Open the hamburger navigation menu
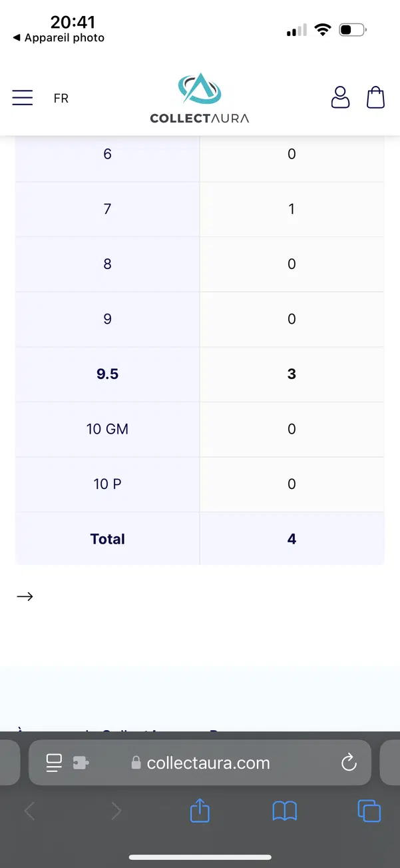Viewport: 400px width, 868px height. [23, 98]
